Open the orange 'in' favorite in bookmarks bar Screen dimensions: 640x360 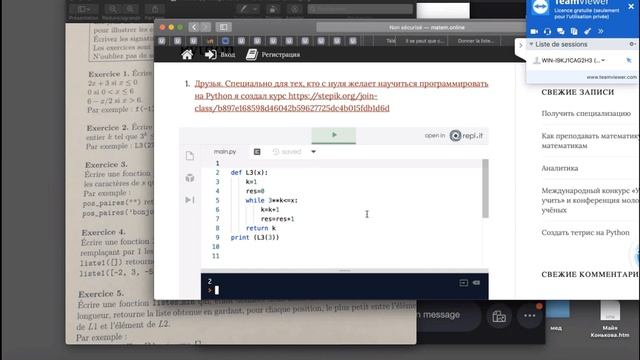coord(210,41)
